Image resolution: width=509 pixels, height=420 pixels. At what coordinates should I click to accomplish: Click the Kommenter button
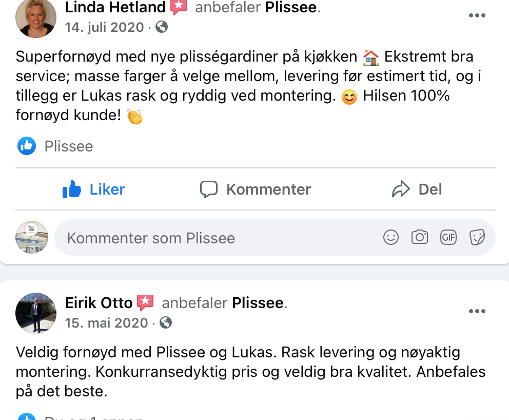pos(256,189)
